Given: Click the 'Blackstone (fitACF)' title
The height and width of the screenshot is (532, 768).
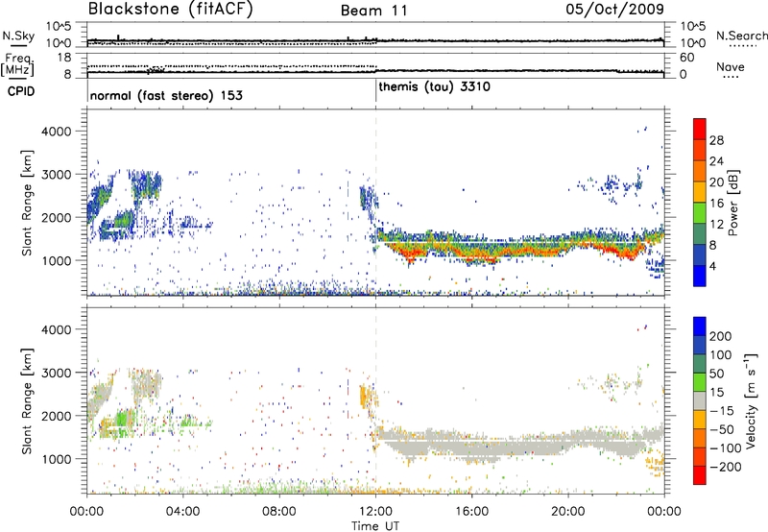Looking at the screenshot, I should (171, 9).
